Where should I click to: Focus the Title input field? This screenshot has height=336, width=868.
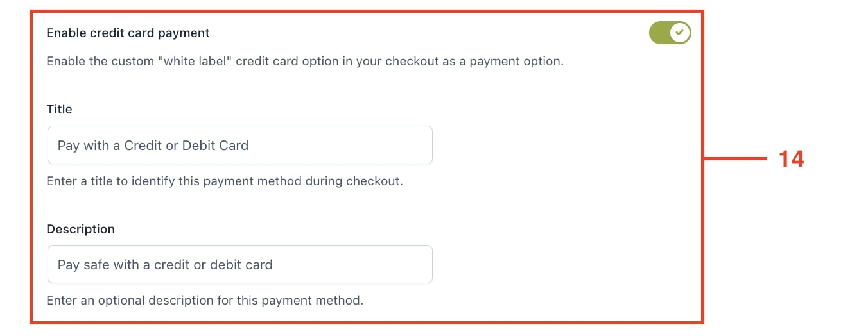click(x=239, y=145)
